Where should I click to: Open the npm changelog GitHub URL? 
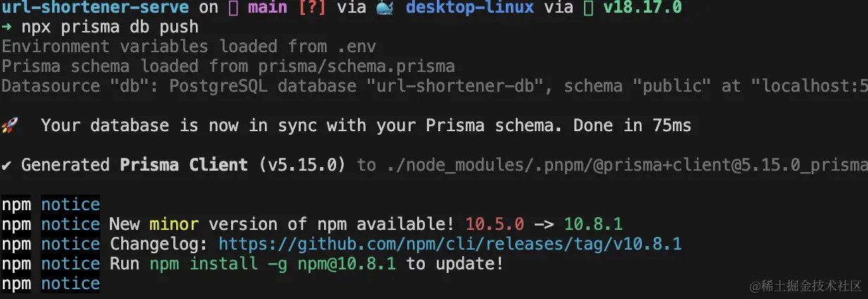pos(449,244)
